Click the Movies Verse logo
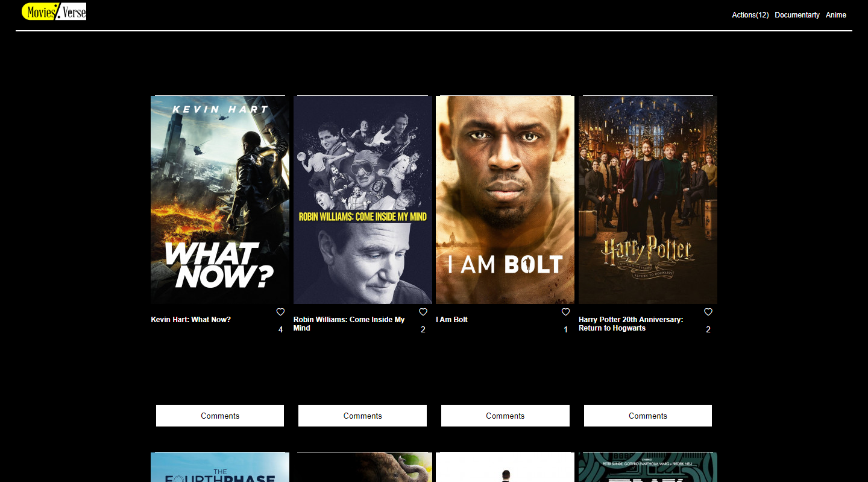Viewport: 868px width, 482px height. tap(54, 11)
